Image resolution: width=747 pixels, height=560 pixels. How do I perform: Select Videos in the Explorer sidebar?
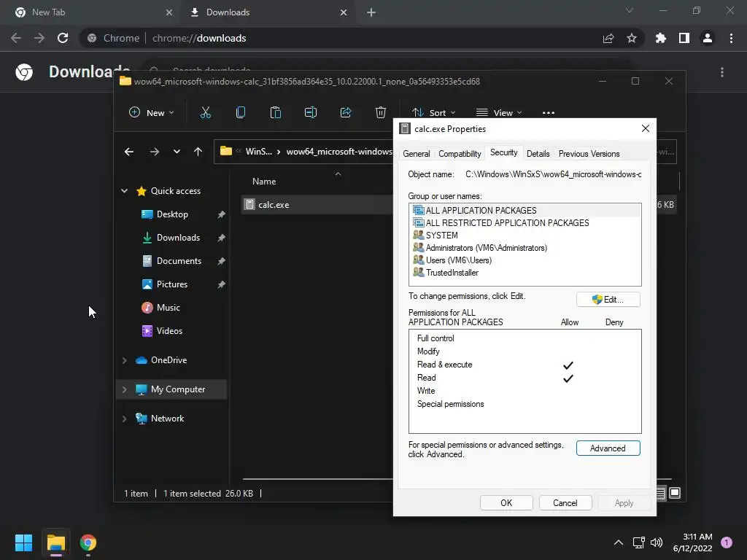coord(169,331)
